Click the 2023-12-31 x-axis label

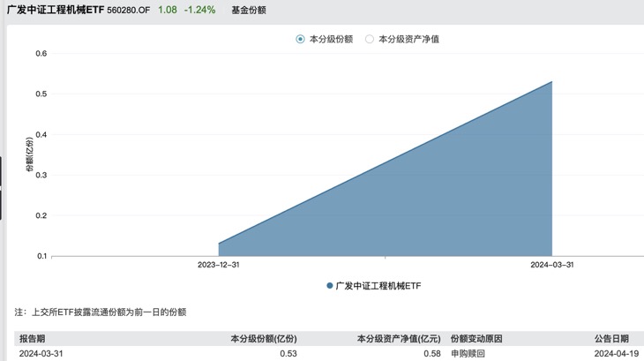tap(218, 265)
